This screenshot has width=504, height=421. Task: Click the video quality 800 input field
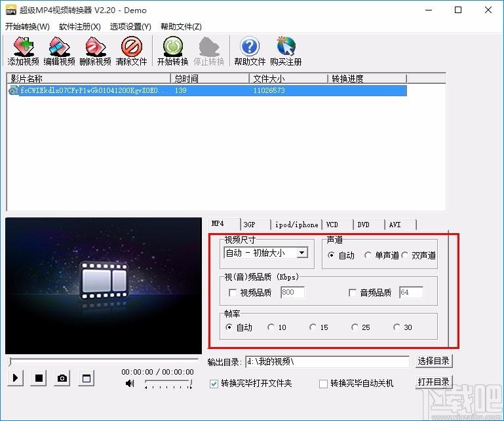pos(292,292)
